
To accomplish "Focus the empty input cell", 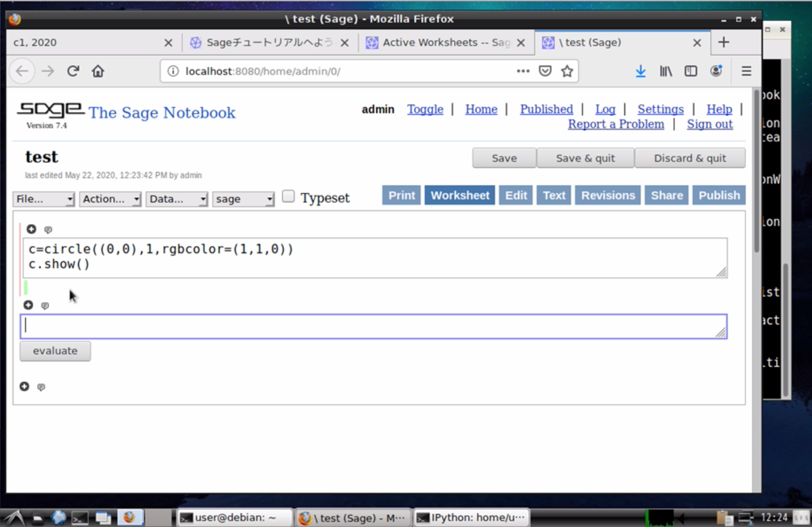I will [373, 326].
